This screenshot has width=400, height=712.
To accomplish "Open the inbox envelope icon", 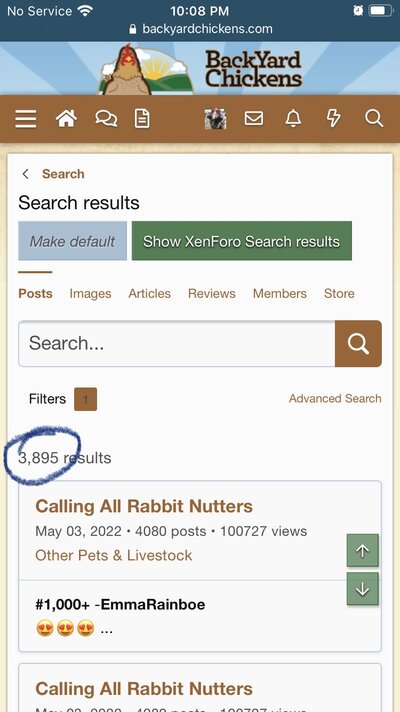I will (254, 119).
